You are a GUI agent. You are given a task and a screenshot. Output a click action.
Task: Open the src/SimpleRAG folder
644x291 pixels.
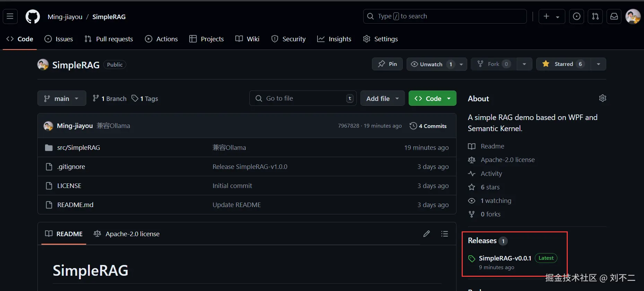tap(79, 147)
